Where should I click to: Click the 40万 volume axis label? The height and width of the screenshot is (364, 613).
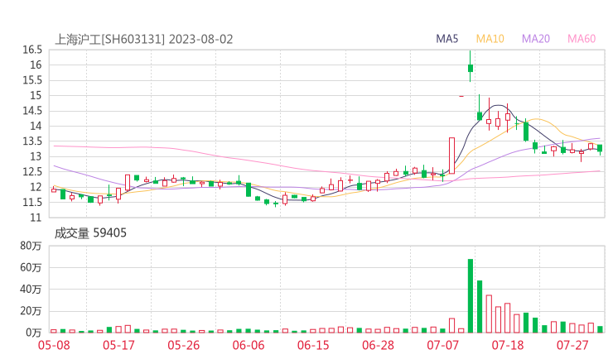point(31,289)
